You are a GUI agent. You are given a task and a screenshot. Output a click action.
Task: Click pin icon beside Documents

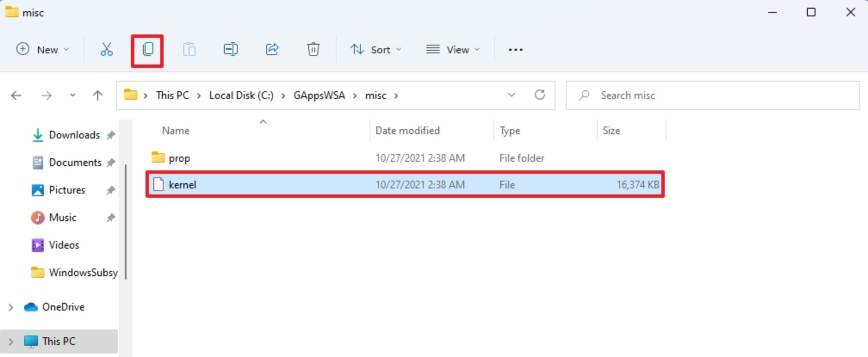pos(111,163)
